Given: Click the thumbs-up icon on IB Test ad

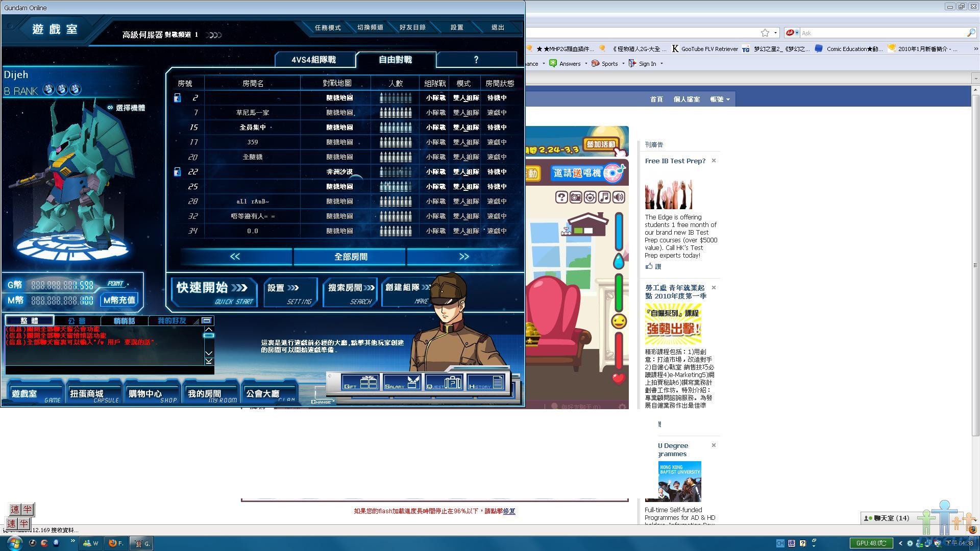Looking at the screenshot, I should coord(649,266).
